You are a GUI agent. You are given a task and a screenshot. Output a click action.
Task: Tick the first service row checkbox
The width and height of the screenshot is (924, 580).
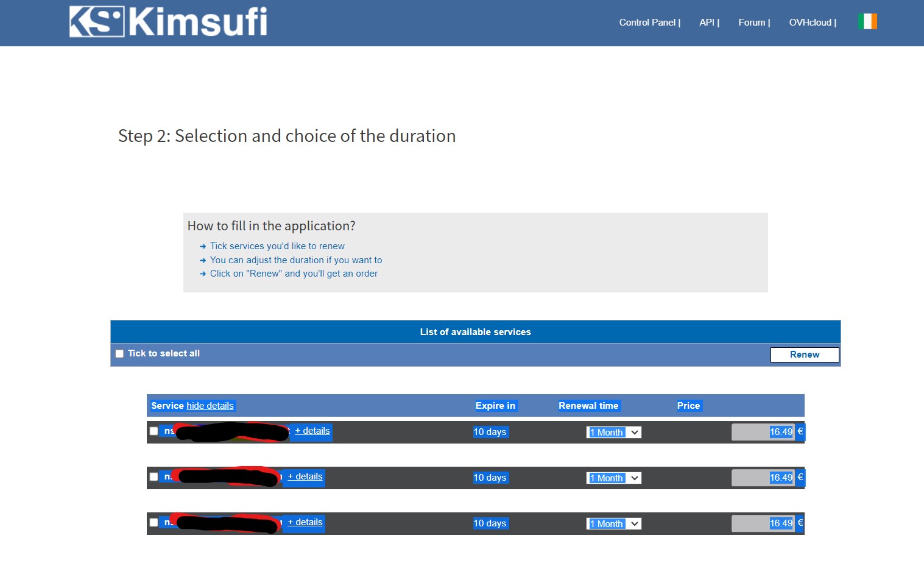tap(154, 431)
